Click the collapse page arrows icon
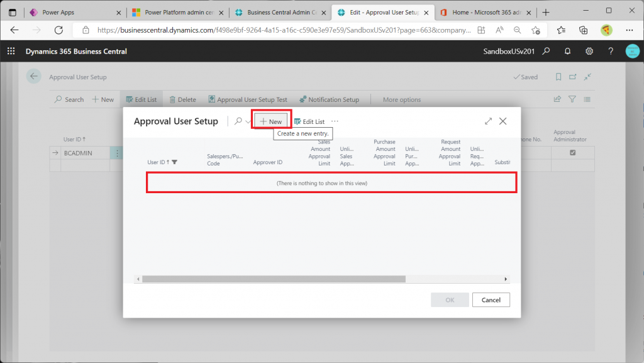644x363 pixels. click(x=588, y=77)
